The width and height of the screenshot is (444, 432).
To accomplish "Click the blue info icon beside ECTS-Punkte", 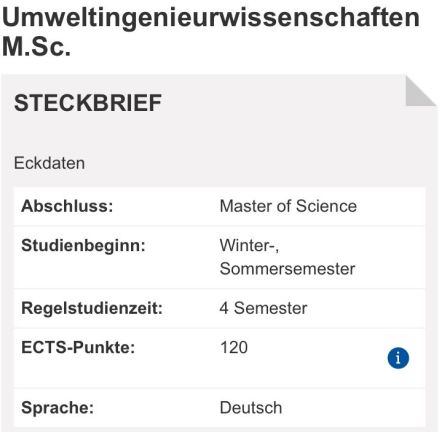I will [x=398, y=358].
